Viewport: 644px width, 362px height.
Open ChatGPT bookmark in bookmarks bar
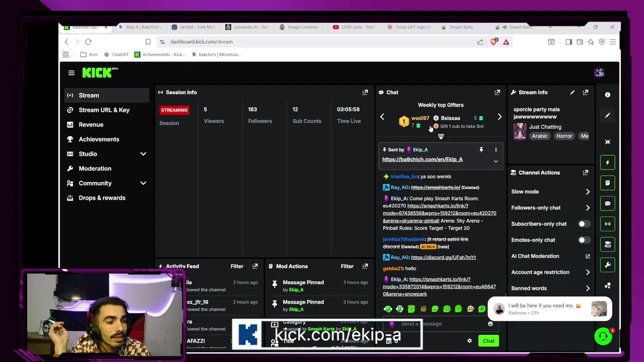(x=116, y=54)
